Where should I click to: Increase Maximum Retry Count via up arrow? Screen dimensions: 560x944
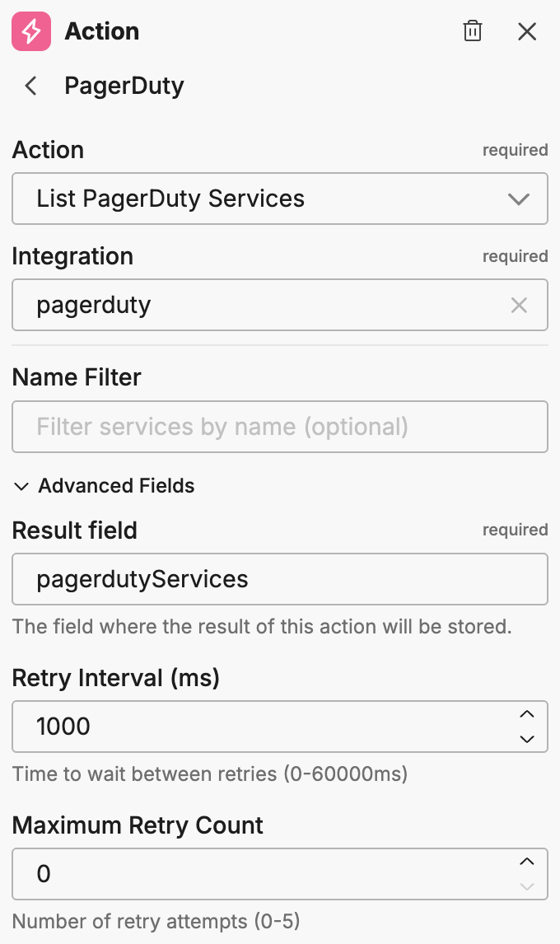pyautogui.click(x=527, y=861)
